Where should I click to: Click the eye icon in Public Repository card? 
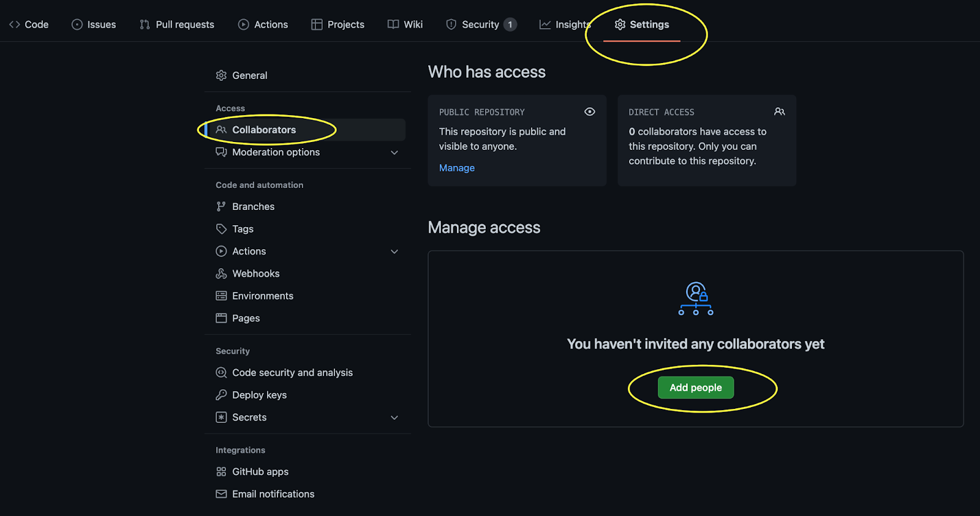click(x=589, y=112)
